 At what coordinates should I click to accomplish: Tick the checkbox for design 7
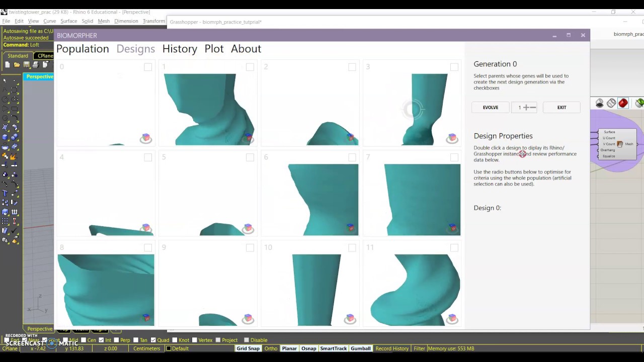[x=454, y=157]
